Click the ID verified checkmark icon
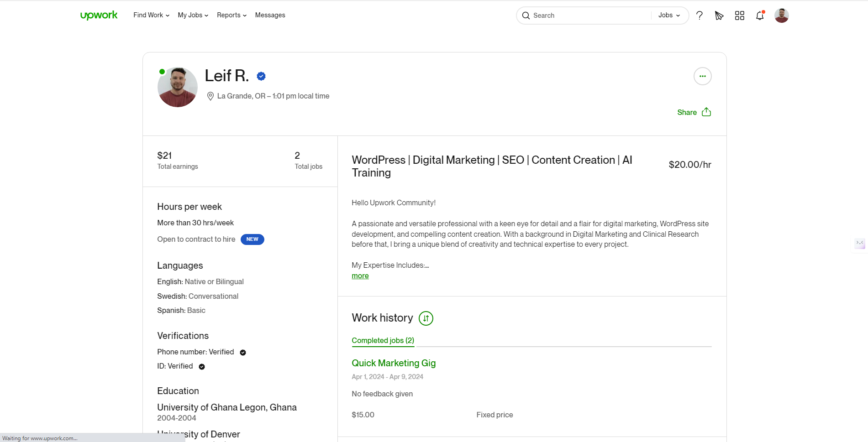This screenshot has height=442, width=868. click(x=202, y=367)
